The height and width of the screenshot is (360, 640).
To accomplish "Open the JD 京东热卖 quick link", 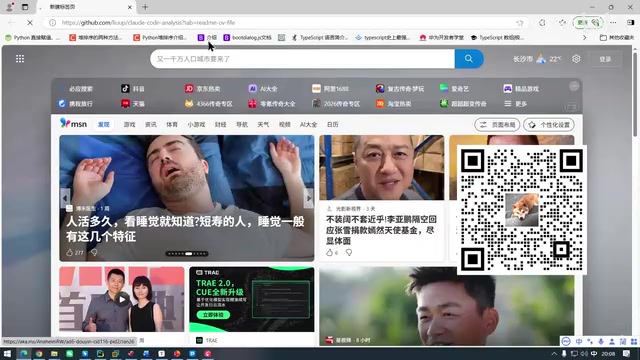I will point(202,89).
